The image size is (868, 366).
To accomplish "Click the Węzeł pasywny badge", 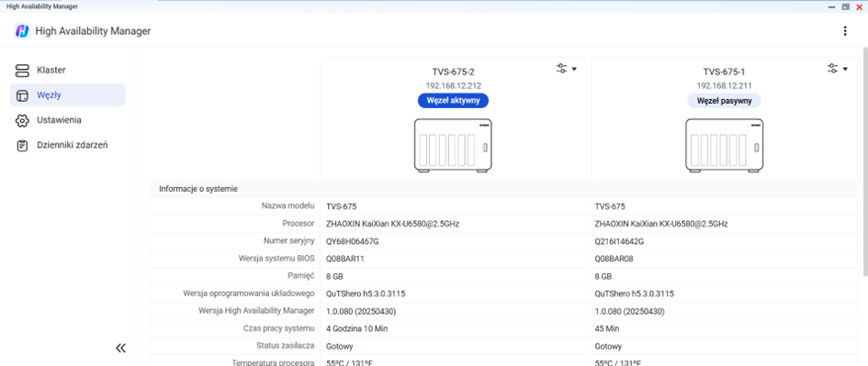I will tap(724, 101).
